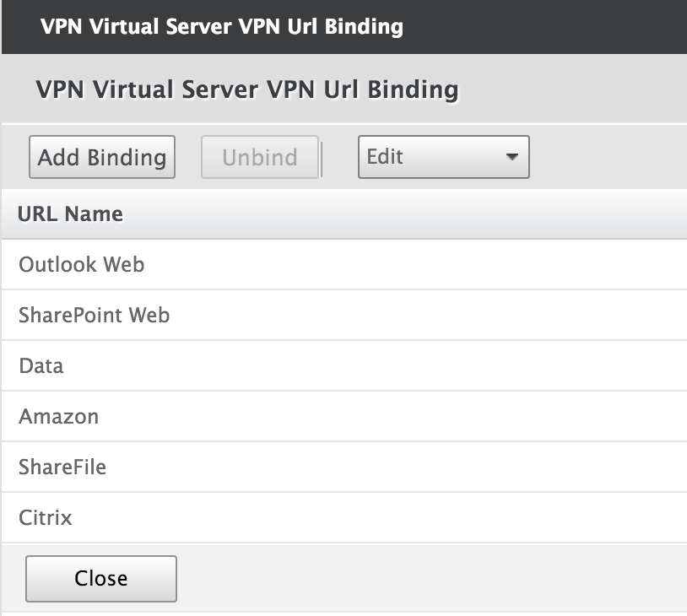
Task: Click the "Add" word on the binding button
Action: click(59, 157)
